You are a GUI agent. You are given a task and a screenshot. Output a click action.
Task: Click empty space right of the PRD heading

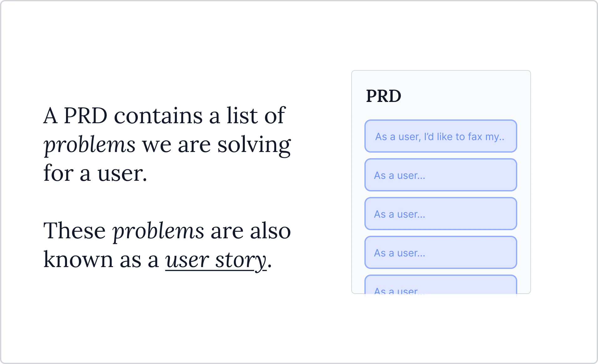tap(463, 96)
